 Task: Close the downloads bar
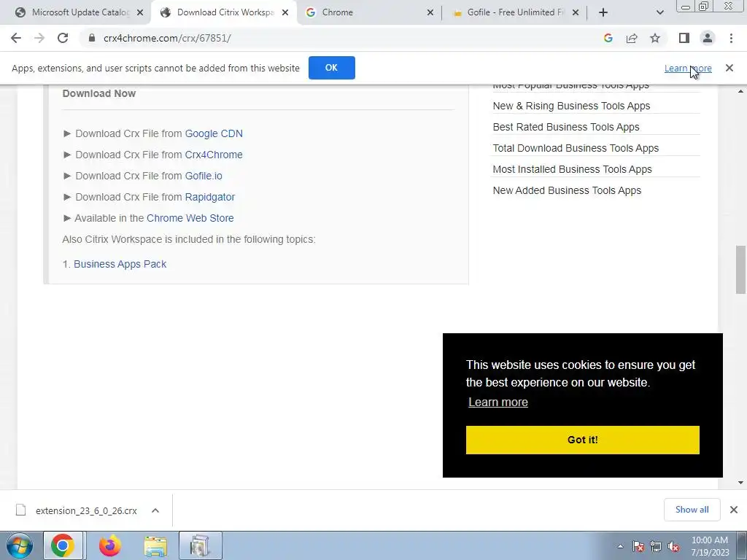click(734, 510)
